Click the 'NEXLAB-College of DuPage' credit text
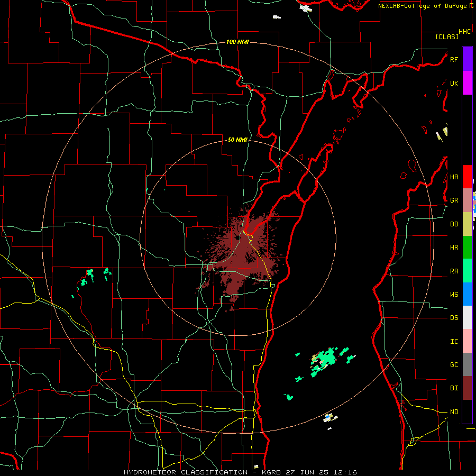Viewport: 476px width, 476px height. pos(423,6)
